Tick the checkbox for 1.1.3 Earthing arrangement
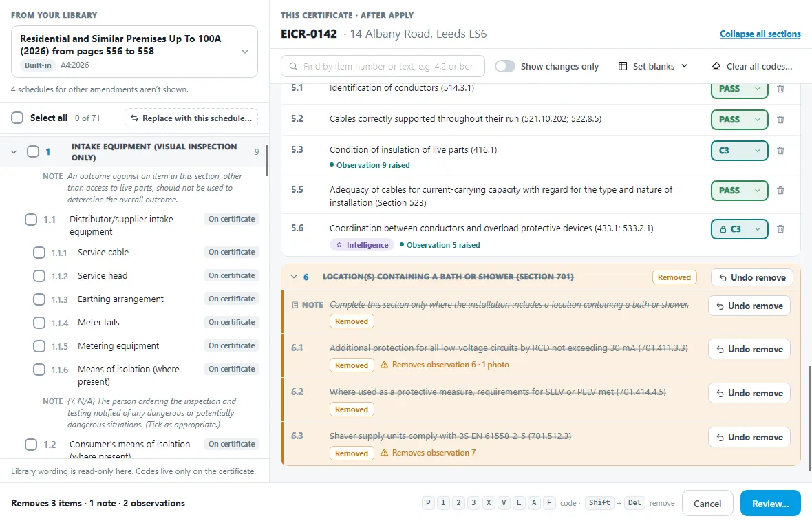The height and width of the screenshot is (523, 812). 39,299
